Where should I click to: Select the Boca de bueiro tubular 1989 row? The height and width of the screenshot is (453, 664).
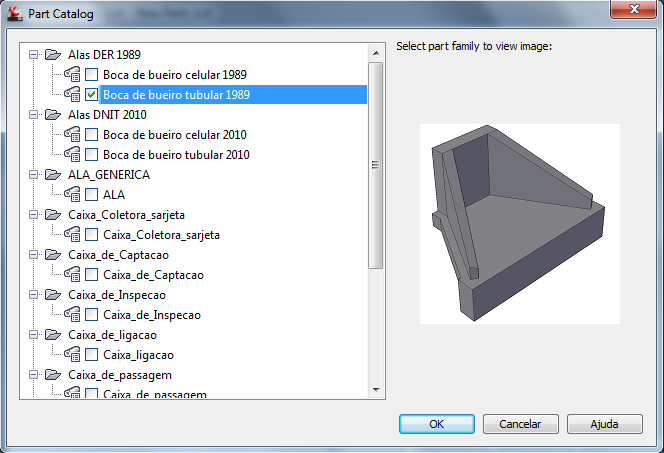233,95
